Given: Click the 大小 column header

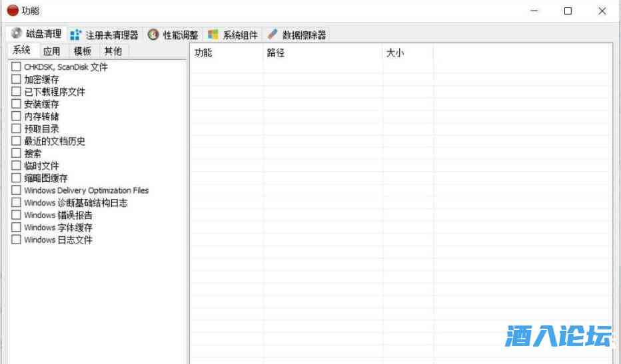Looking at the screenshot, I should [x=408, y=53].
